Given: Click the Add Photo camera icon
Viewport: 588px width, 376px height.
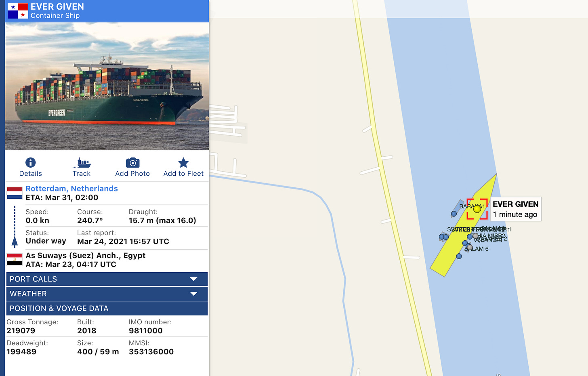Looking at the screenshot, I should [132, 163].
